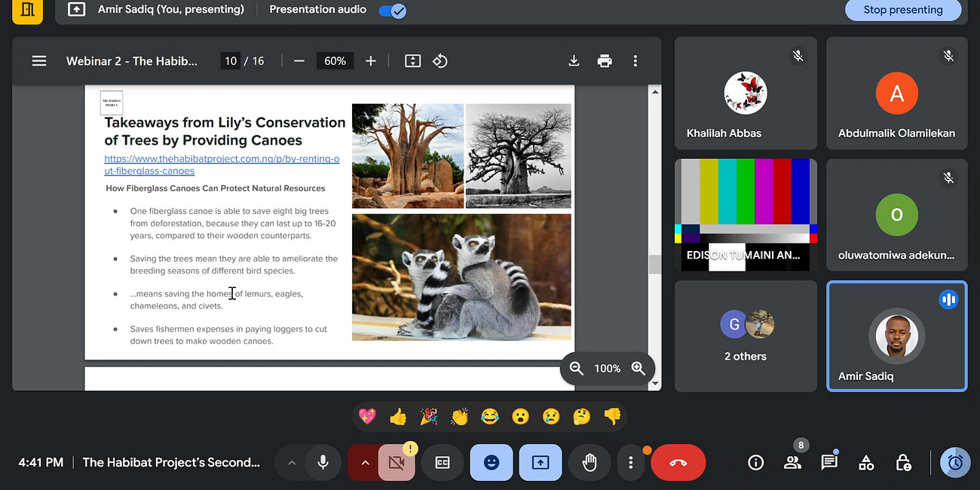Turn on the camera button
Viewport: 980px width, 490px height.
point(397,463)
